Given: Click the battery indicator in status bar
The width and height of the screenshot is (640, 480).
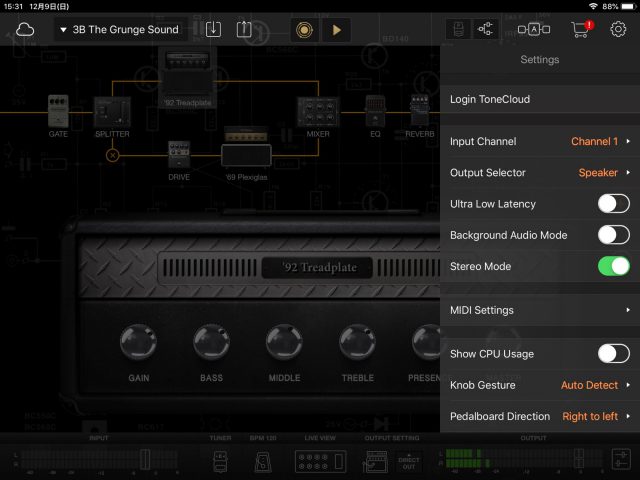Looking at the screenshot, I should (x=629, y=6).
